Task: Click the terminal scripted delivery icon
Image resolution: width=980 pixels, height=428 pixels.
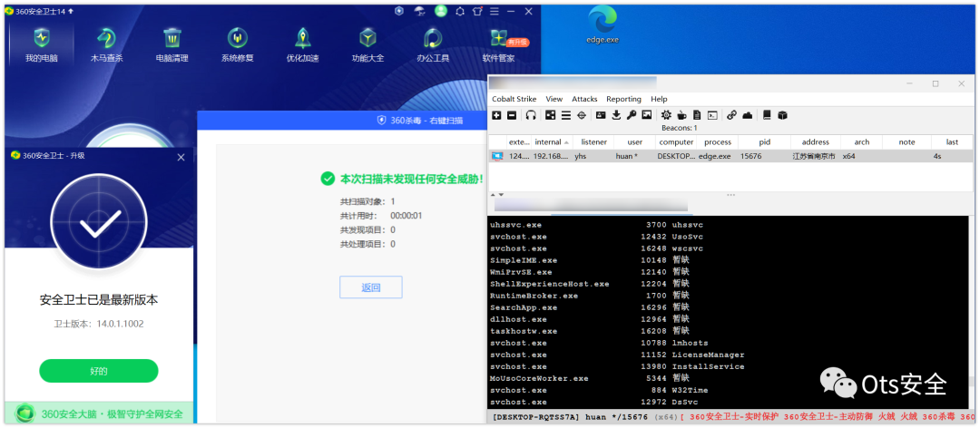Action: click(x=712, y=115)
